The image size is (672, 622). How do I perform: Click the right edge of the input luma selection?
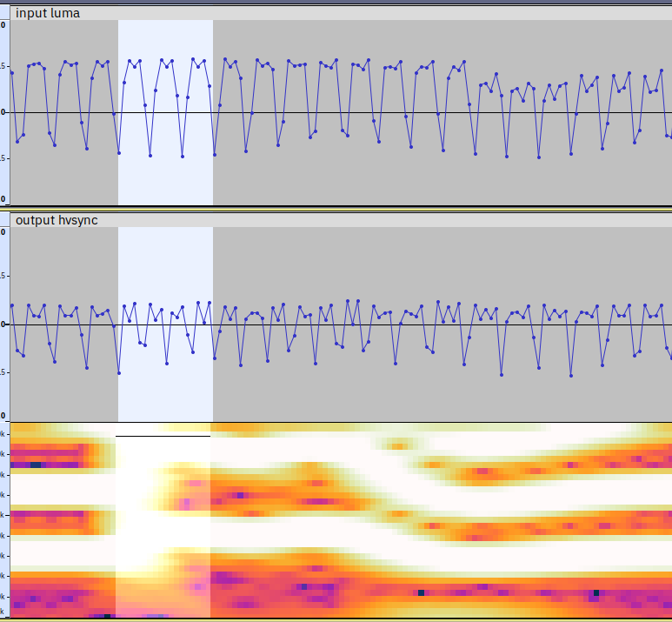coord(213,113)
